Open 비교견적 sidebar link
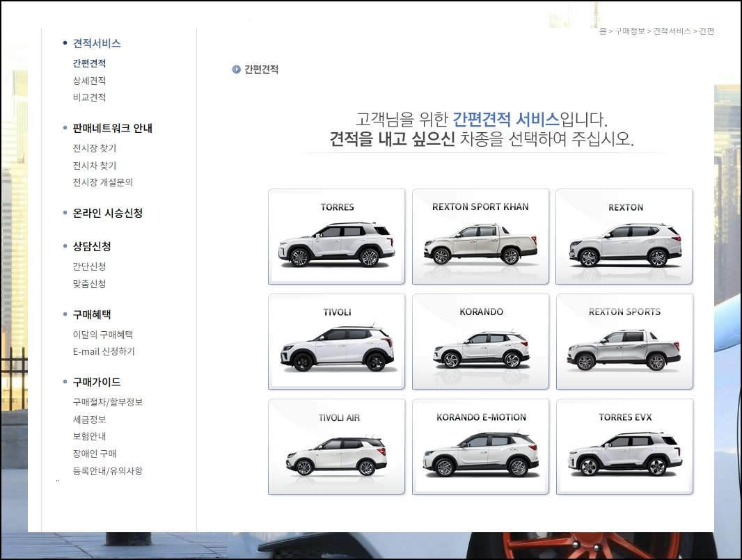This screenshot has width=742, height=560. (89, 97)
